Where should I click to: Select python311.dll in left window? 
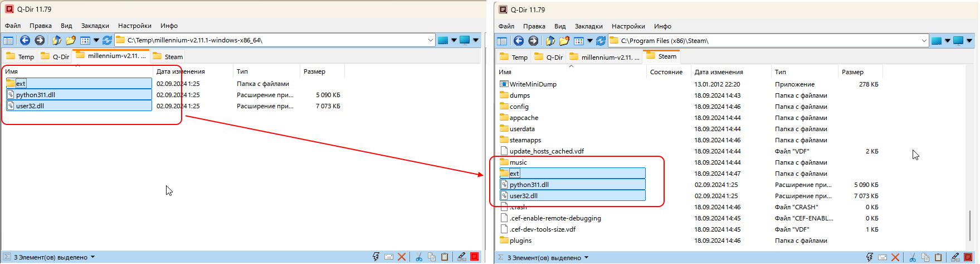[x=78, y=95]
